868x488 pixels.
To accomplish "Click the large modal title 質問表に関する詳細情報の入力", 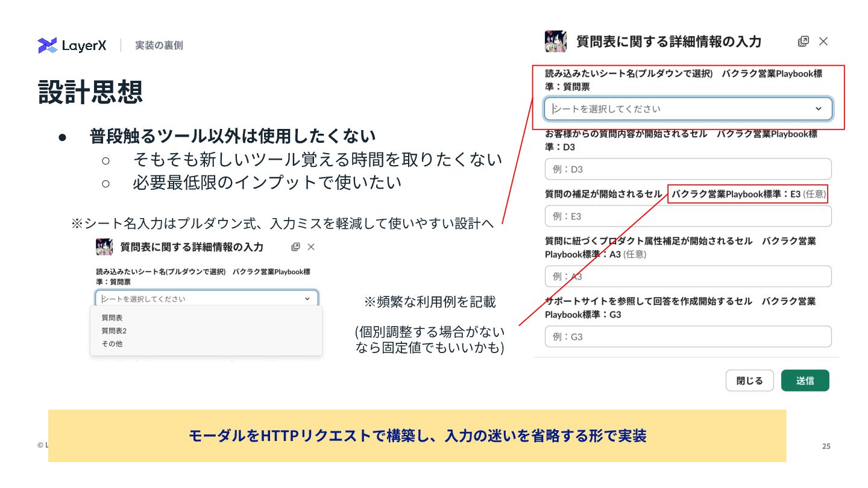I will (669, 42).
